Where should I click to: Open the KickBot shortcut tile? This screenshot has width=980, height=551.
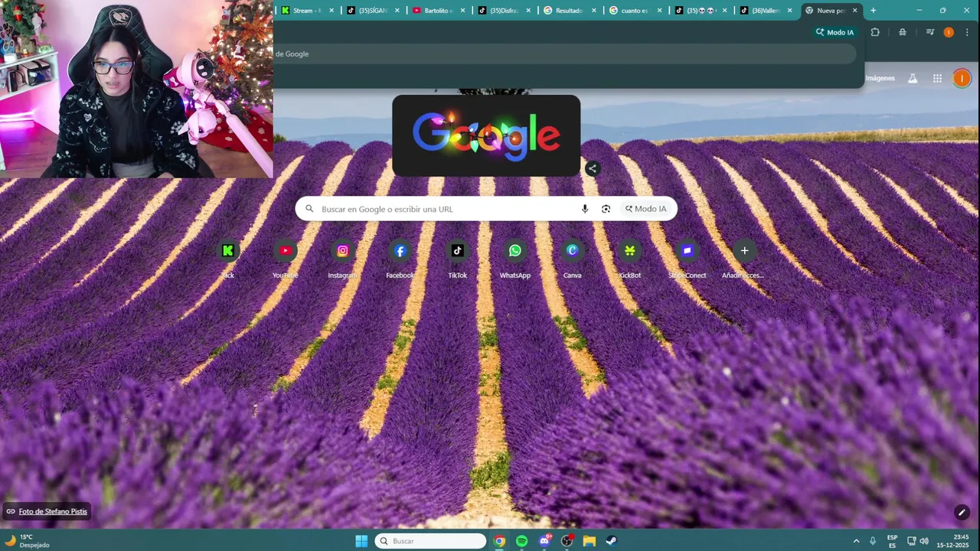(629, 259)
